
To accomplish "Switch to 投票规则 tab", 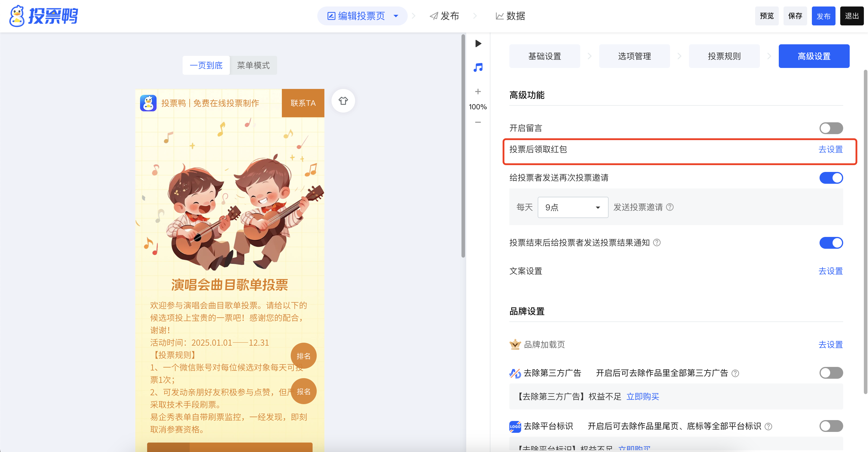I will [x=724, y=56].
